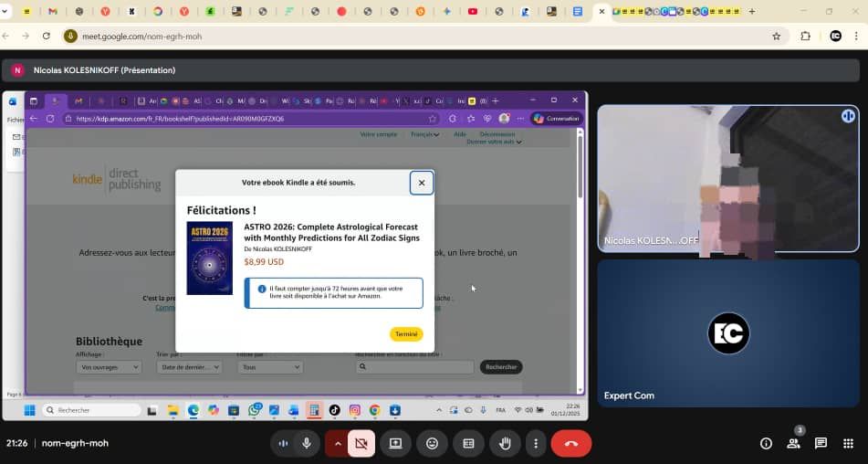Select the Expert Com participant tile
This screenshot has height=464, width=868.
pyautogui.click(x=728, y=333)
